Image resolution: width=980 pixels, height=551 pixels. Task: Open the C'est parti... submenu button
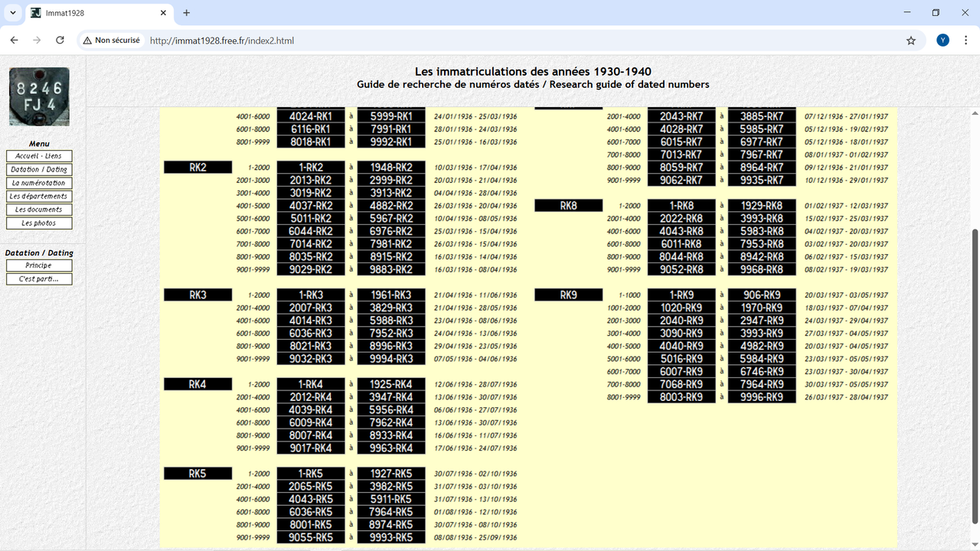point(39,279)
